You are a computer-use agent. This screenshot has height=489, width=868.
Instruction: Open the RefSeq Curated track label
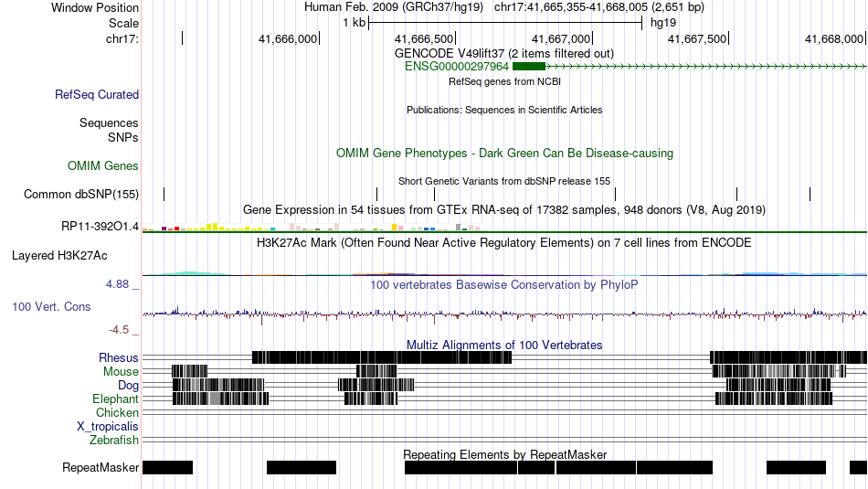[x=97, y=95]
